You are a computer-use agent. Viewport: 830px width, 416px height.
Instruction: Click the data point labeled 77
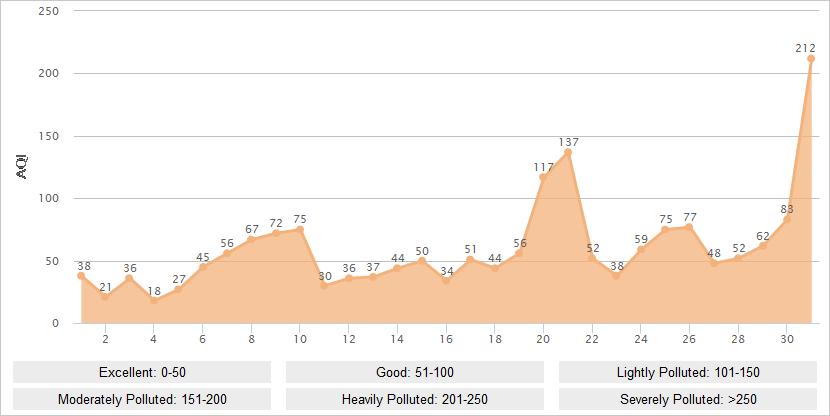pos(689,227)
